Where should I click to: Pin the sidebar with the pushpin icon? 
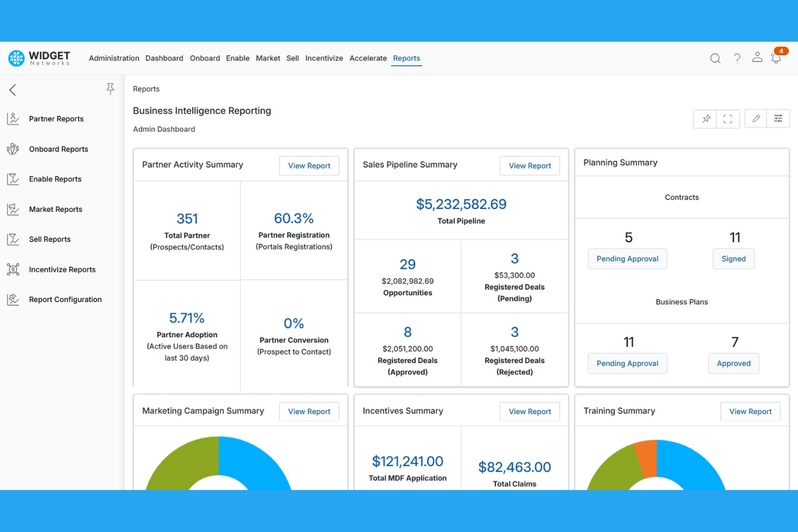110,89
